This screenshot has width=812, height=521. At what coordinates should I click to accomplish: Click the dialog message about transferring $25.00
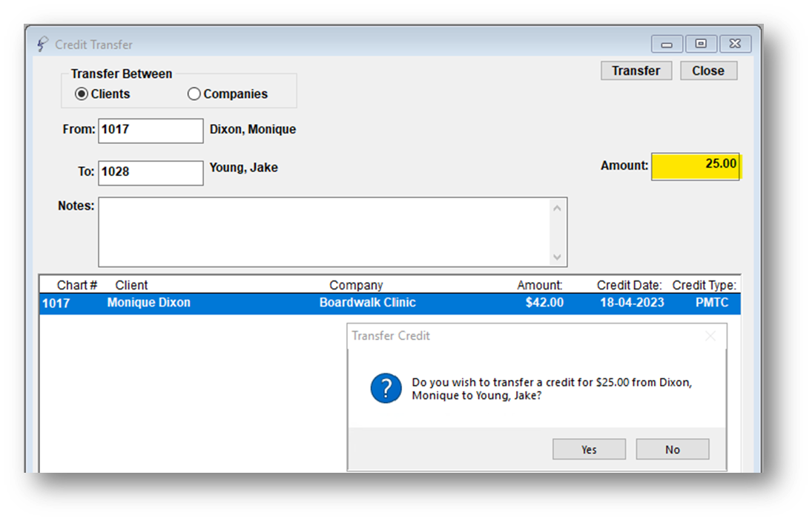[x=552, y=389]
